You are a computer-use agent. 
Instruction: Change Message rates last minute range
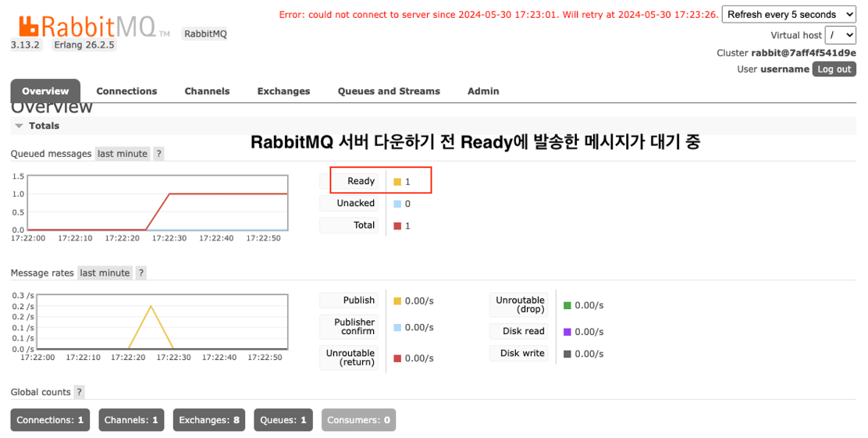[x=105, y=273]
